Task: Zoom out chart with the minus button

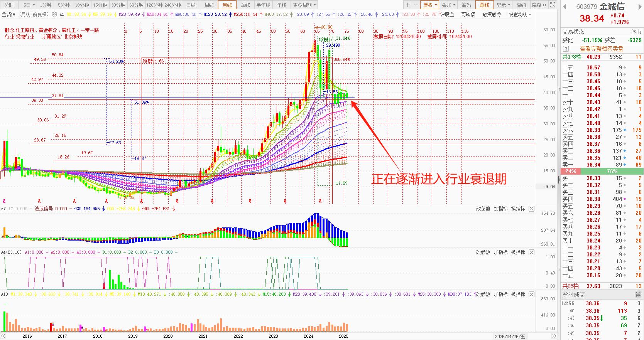Action: click(x=416, y=5)
